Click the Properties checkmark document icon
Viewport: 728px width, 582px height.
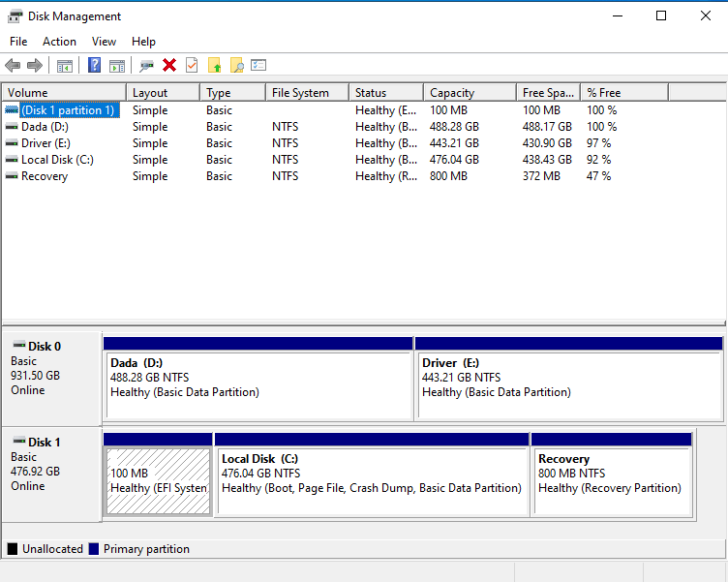192,65
